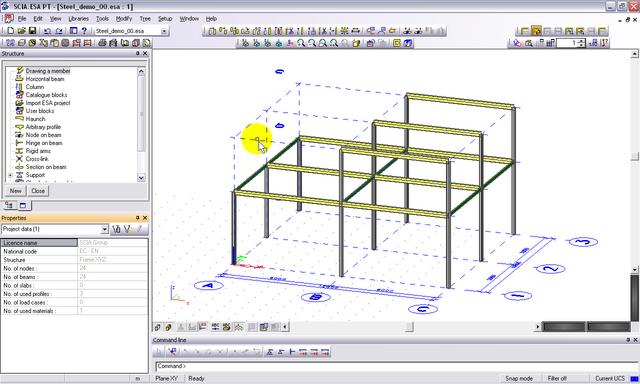Image resolution: width=640 pixels, height=384 pixels.
Task: Click the Undo arrow icon
Action: (48, 31)
